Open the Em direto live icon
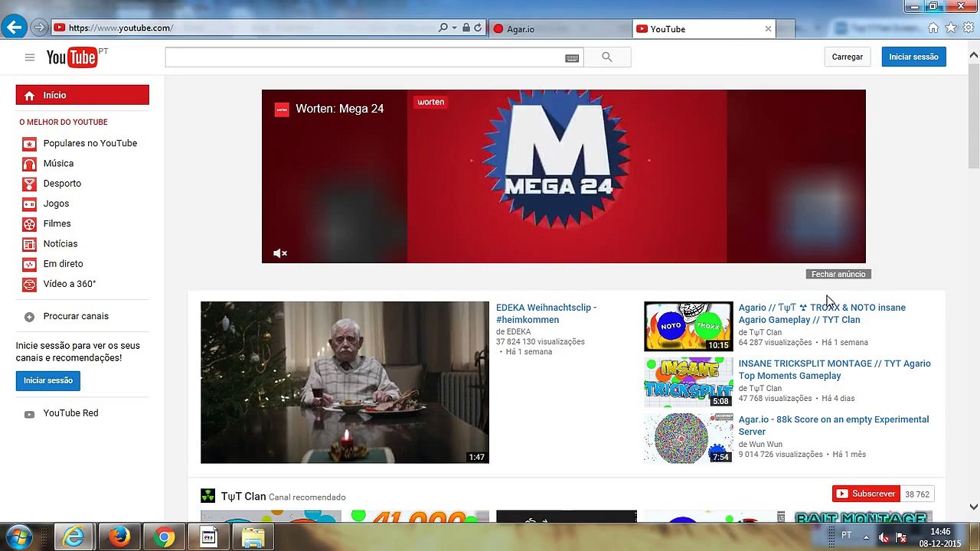 pos(29,264)
